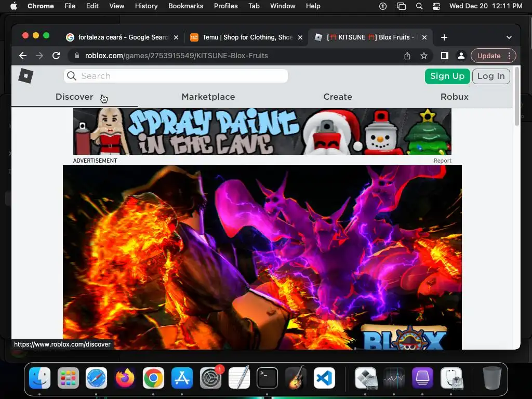Switch to the Temu shopping tab
The width and height of the screenshot is (532, 399).
pos(247,37)
